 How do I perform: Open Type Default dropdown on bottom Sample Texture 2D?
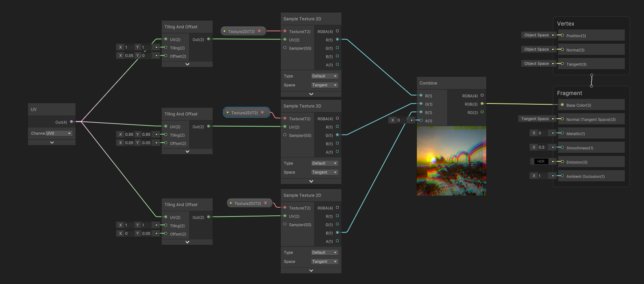(325, 252)
